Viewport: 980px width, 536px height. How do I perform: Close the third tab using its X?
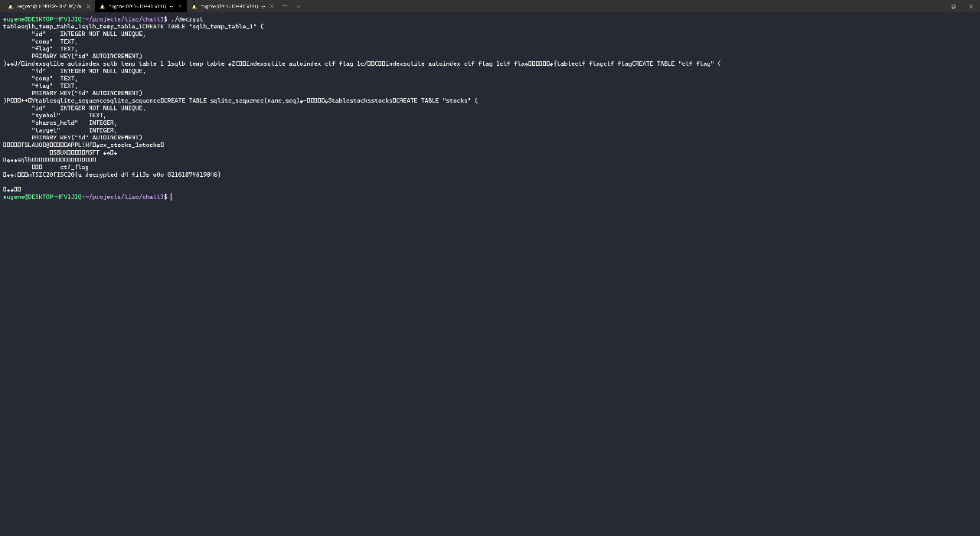[270, 6]
